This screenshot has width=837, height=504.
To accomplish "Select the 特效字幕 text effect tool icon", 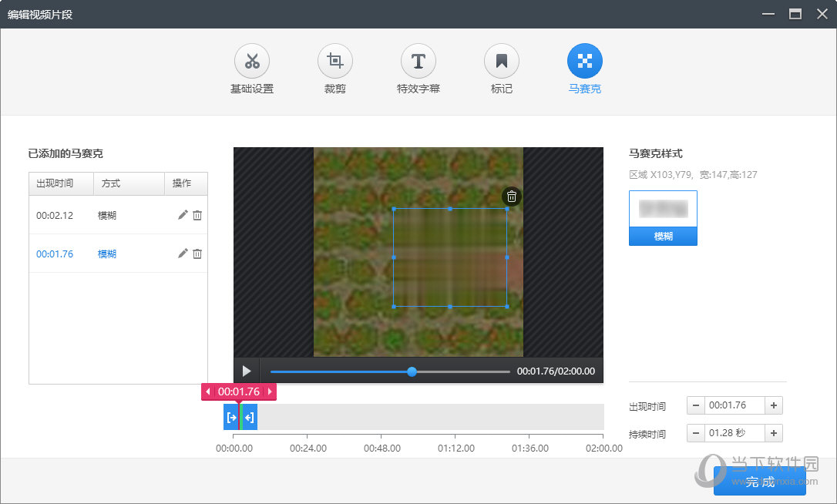I will click(418, 60).
